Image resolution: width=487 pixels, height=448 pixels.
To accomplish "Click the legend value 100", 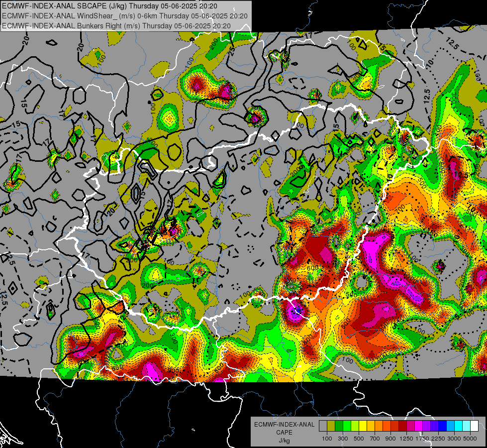I will pos(327,439).
